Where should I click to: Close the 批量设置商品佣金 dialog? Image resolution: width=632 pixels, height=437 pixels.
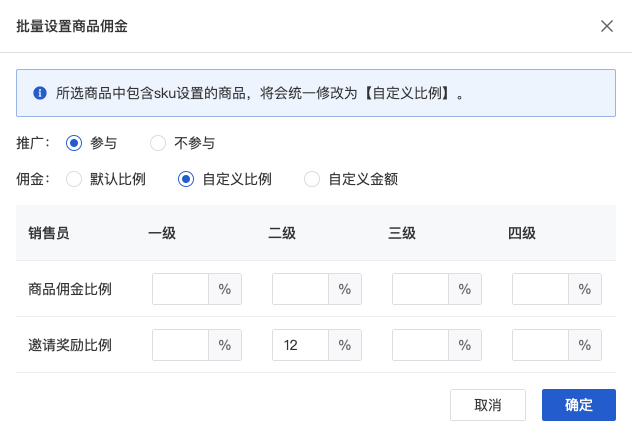point(607,26)
